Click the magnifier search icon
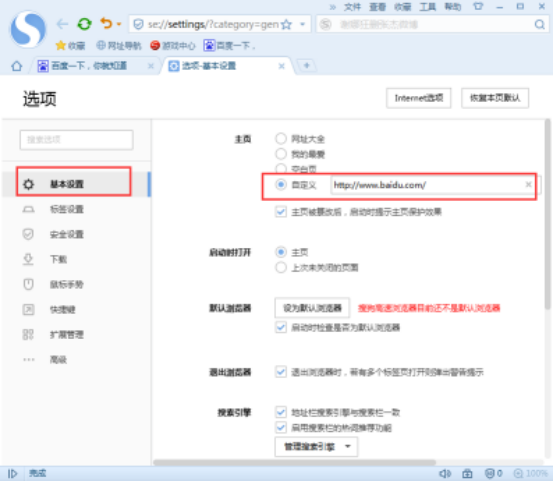This screenshot has height=481, width=554. tap(539, 24)
